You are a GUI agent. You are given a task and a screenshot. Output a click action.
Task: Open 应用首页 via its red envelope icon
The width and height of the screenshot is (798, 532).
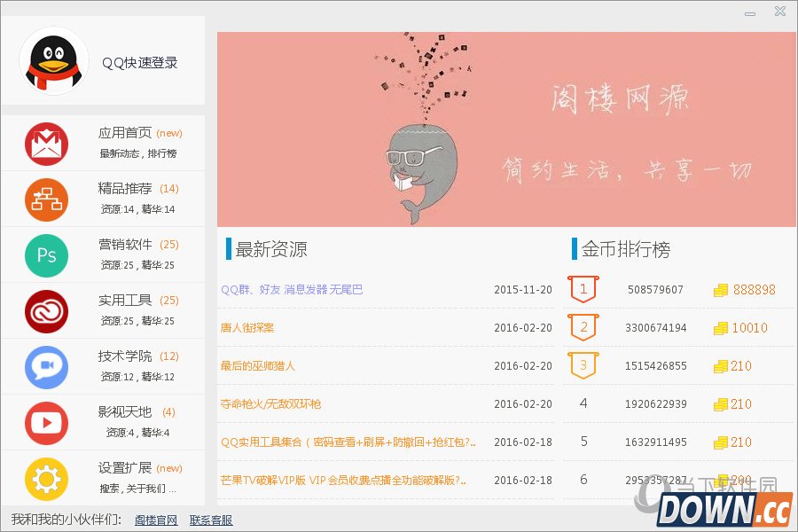44,144
